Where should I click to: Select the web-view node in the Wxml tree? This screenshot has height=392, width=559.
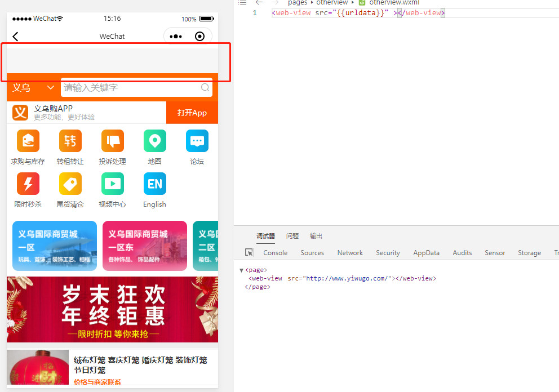[x=342, y=278]
